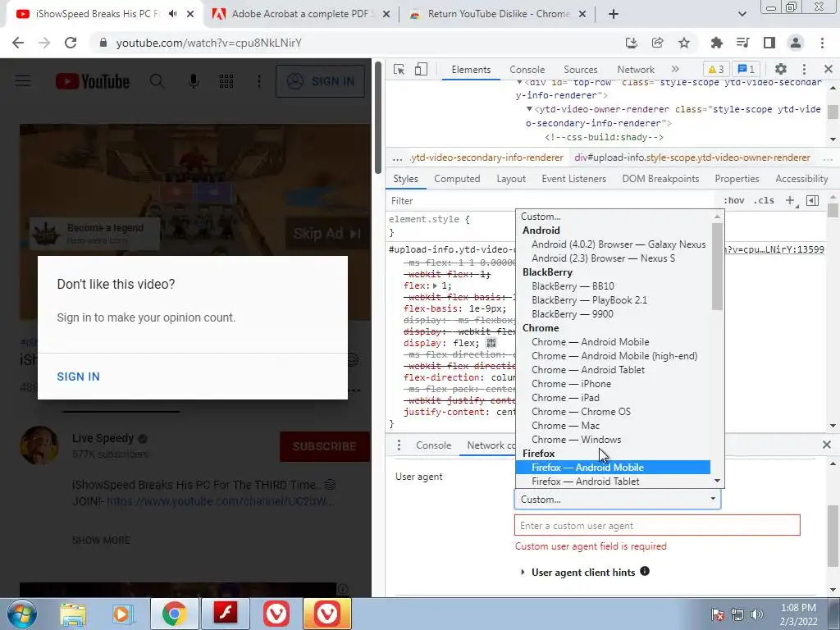Open the Network tab
Screen dimensions: 840x630
coord(636,70)
